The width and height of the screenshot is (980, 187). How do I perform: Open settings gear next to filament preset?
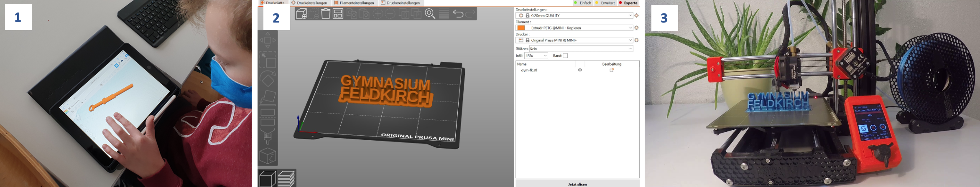636,28
